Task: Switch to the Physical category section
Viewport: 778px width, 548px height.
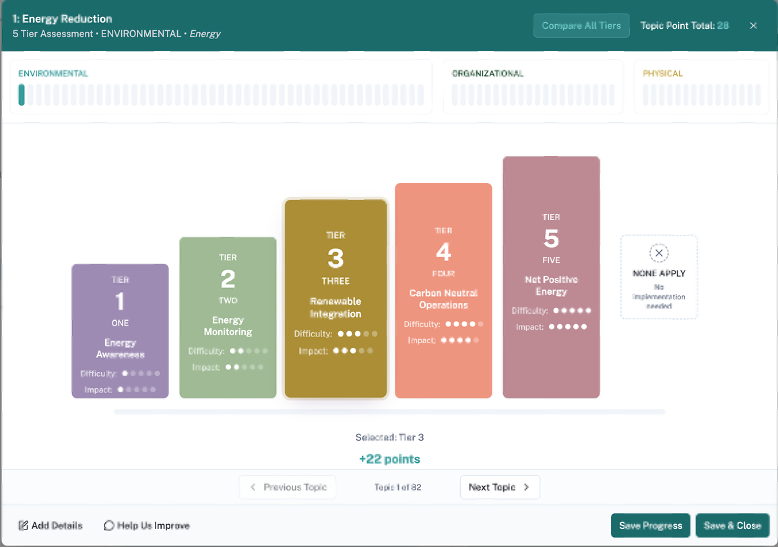Action: point(662,73)
